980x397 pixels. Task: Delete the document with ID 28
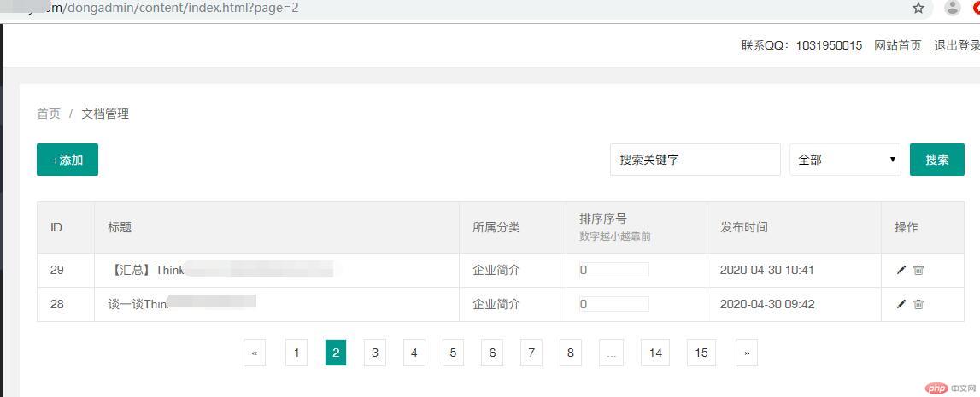pos(918,304)
